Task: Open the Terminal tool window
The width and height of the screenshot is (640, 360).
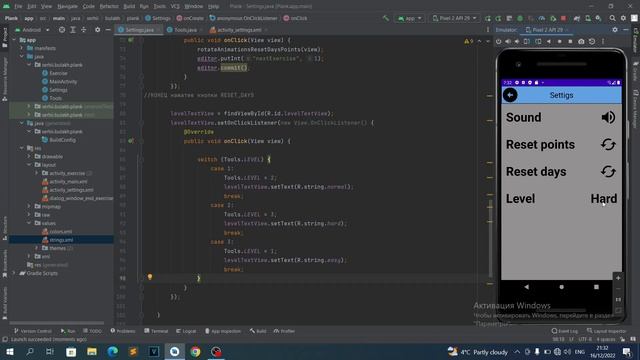Action: [x=156, y=331]
